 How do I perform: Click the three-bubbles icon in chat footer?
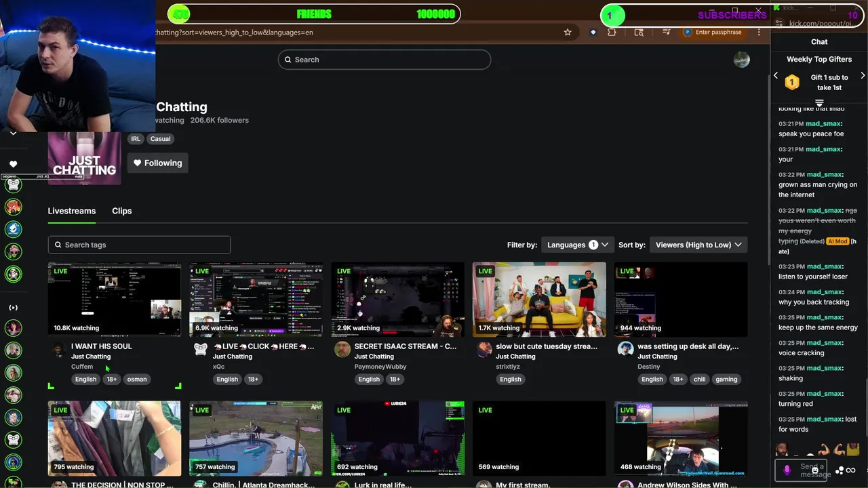point(840,470)
